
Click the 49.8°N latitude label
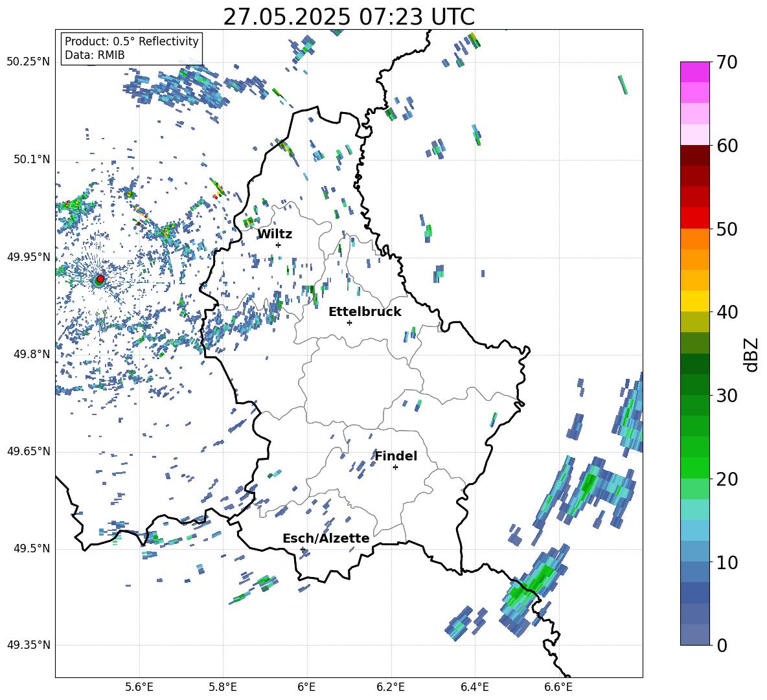[x=32, y=354]
